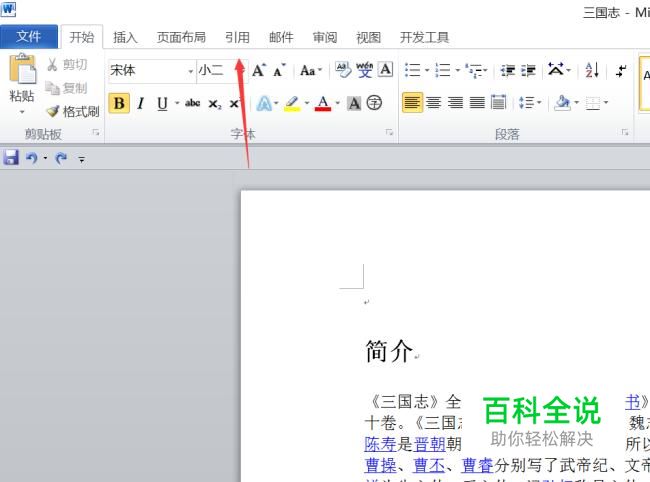Viewport: 650px width, 482px height.
Task: Increase paragraph indent
Action: (x=528, y=71)
